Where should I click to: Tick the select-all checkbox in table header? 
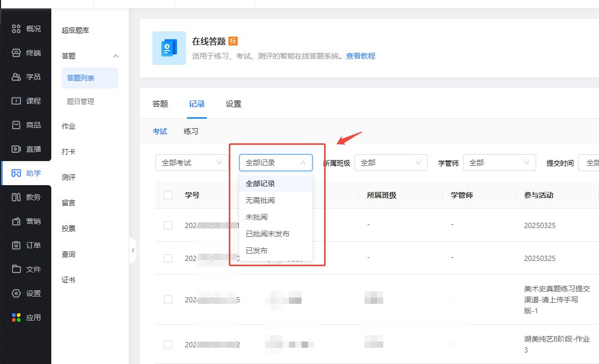tap(168, 195)
